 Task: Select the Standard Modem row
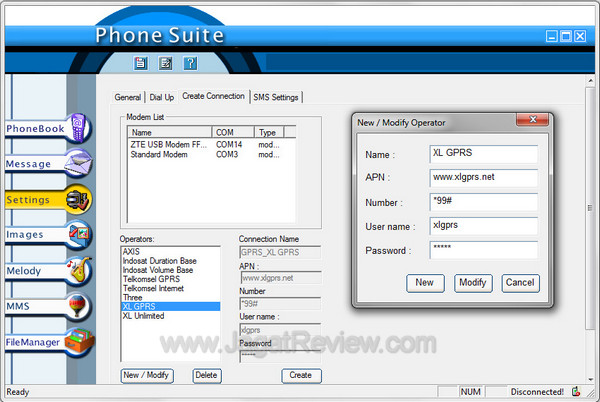click(x=211, y=155)
